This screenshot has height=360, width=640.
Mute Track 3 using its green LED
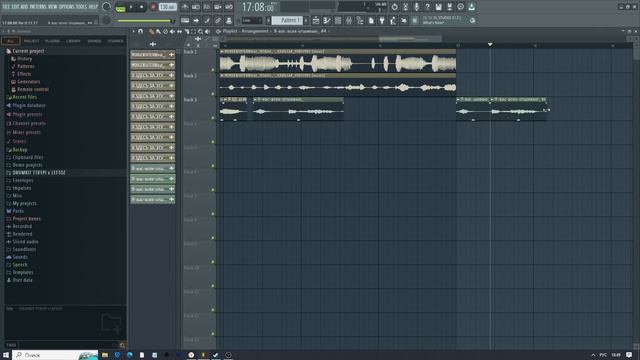pos(213,118)
